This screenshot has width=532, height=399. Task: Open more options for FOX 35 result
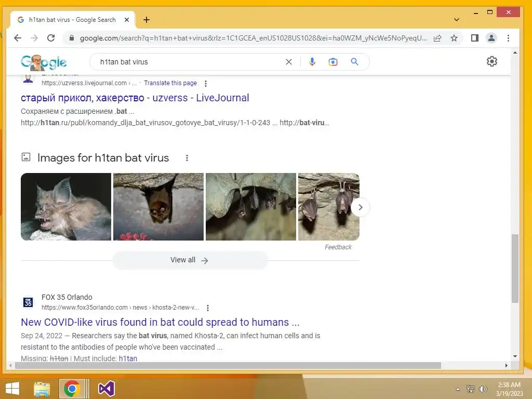[x=208, y=308]
